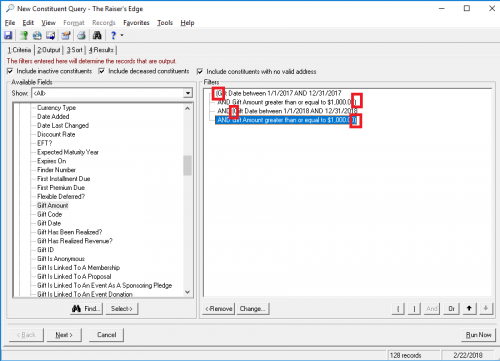Select the Gift Code field
The image size is (500, 361).
coord(50,214)
